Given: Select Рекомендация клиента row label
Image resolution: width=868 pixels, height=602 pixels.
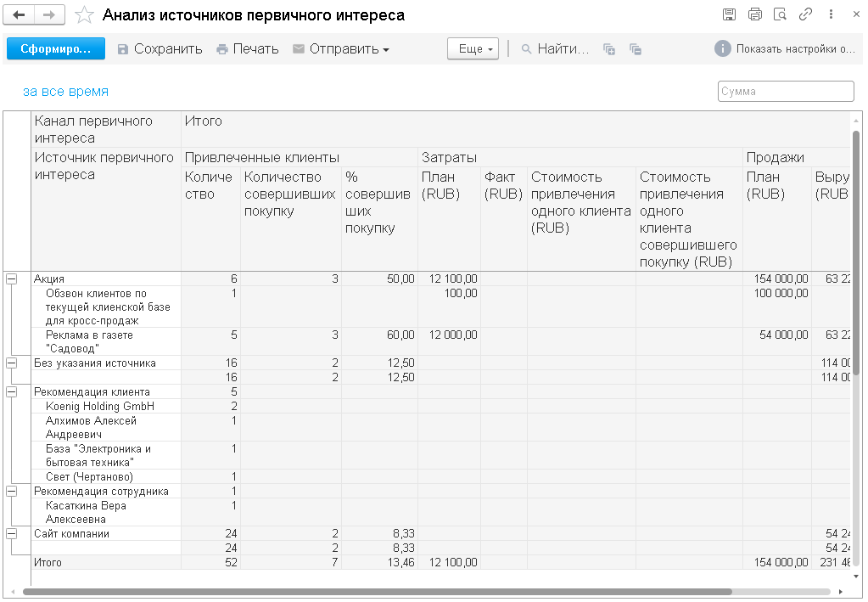Looking at the screenshot, I should click(x=92, y=392).
